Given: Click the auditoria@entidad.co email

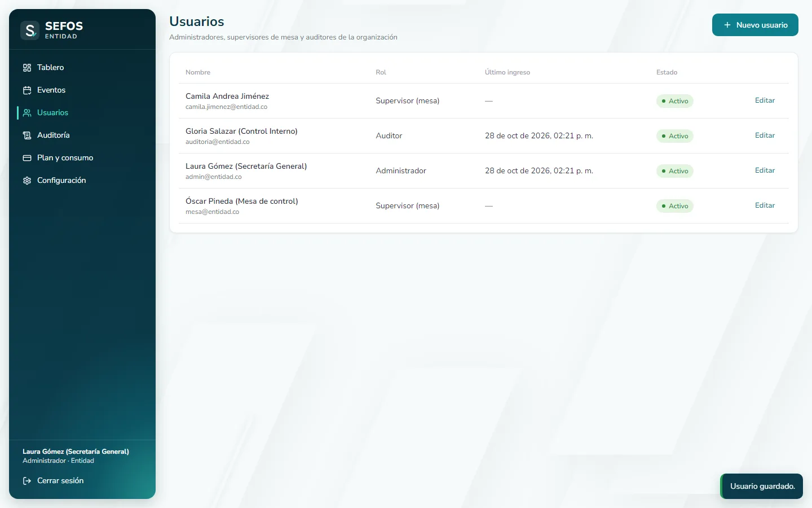Looking at the screenshot, I should tap(217, 142).
